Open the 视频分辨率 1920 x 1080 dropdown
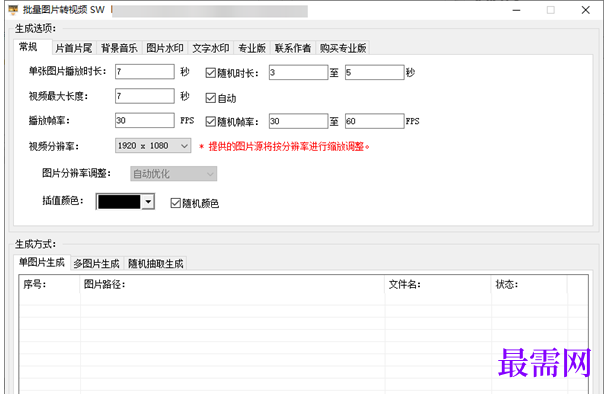This screenshot has width=610, height=394. point(153,146)
